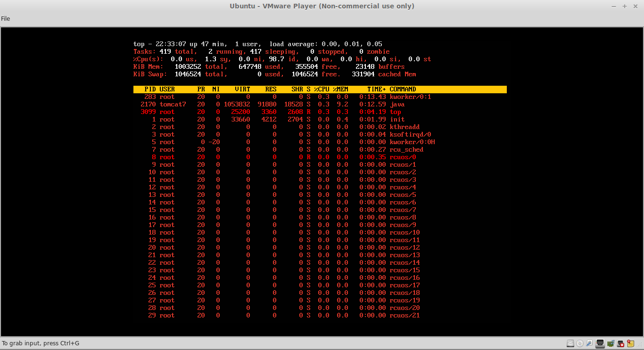
Task: Click the 647748 used memory value
Action: (250, 66)
